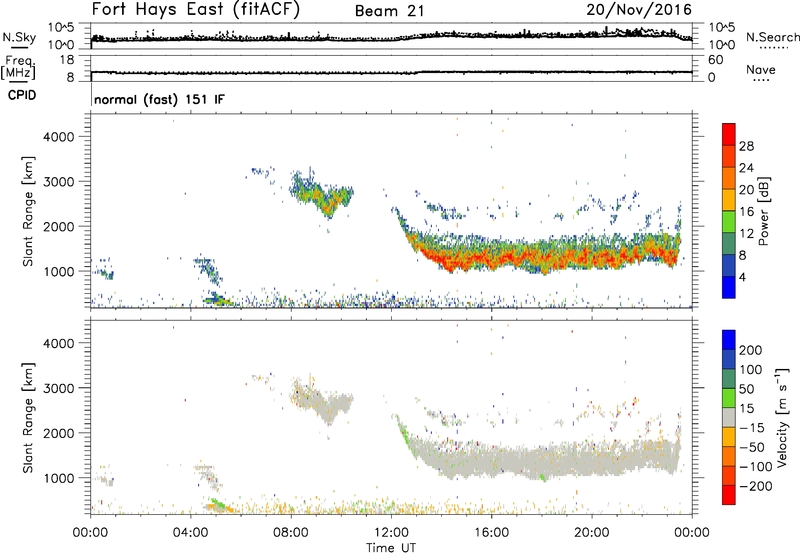Click the '20:00' time tick label
The height and width of the screenshot is (554, 800).
(591, 533)
